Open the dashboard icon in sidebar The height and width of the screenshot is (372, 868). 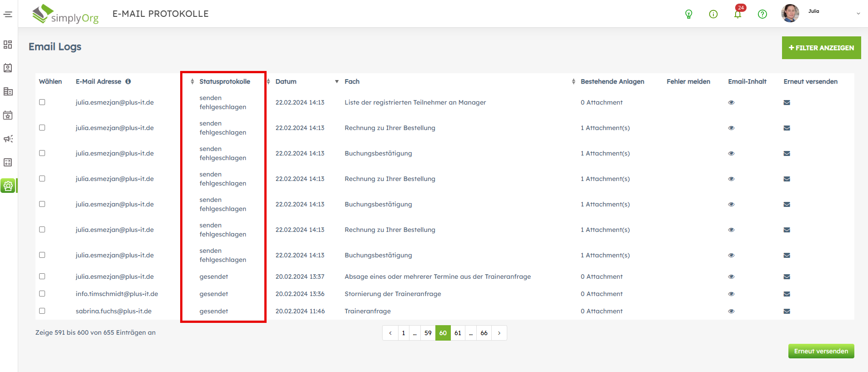pos(8,45)
